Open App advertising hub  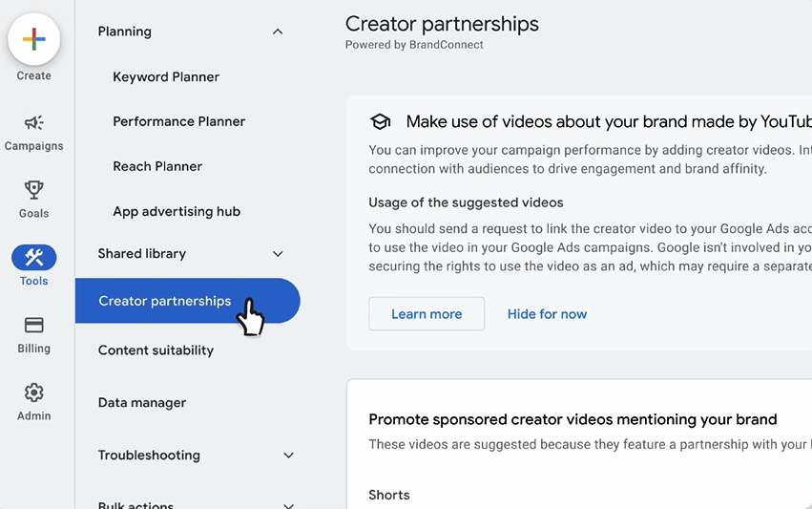[177, 211]
